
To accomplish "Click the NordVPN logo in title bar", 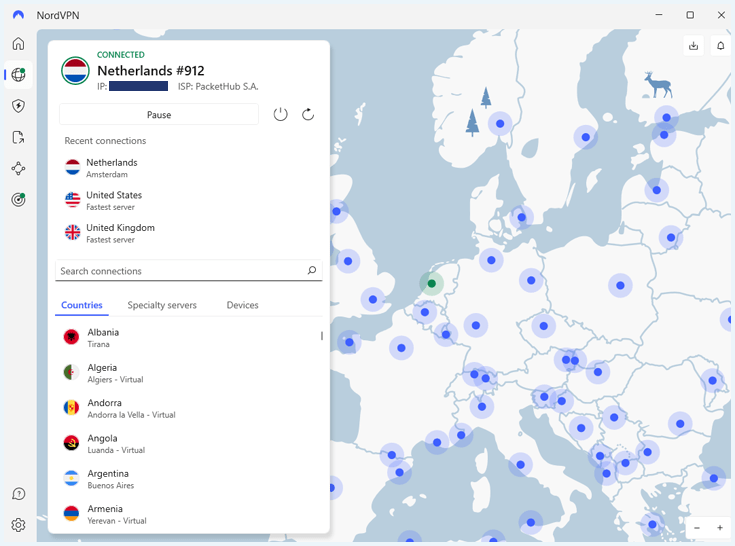I will click(18, 15).
